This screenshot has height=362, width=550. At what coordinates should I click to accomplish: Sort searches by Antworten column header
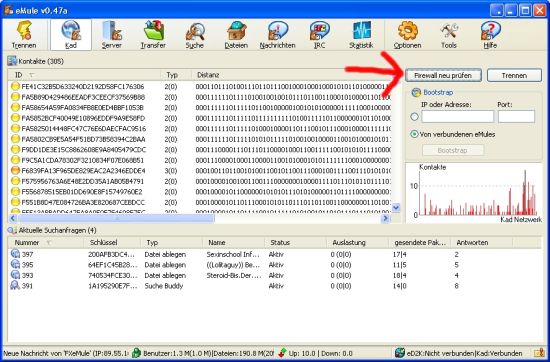(x=482, y=242)
